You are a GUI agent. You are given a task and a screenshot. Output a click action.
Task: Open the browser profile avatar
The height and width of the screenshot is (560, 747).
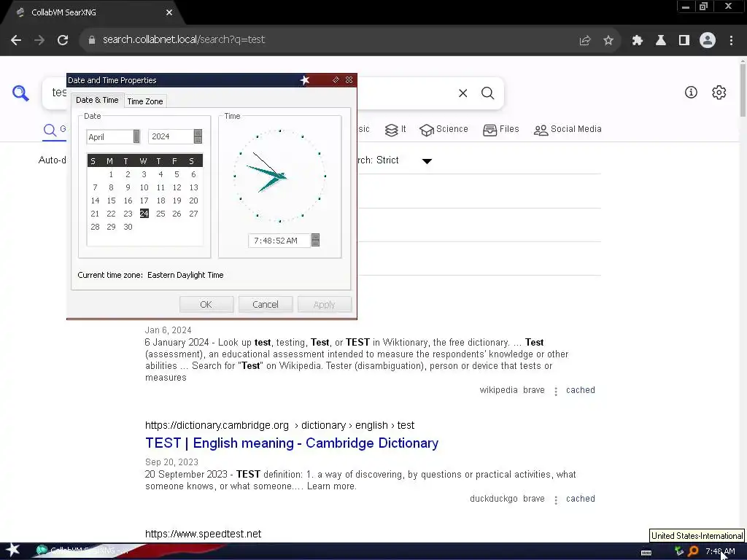(x=708, y=40)
